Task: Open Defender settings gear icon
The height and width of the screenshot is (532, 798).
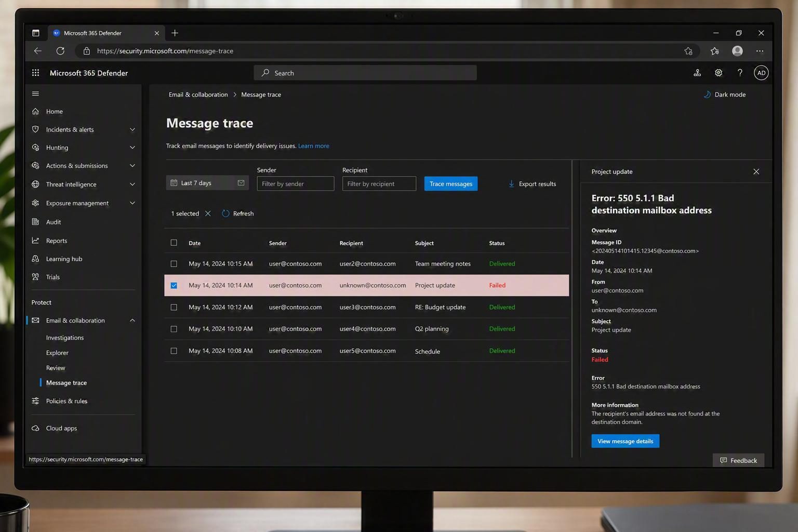Action: coord(719,73)
